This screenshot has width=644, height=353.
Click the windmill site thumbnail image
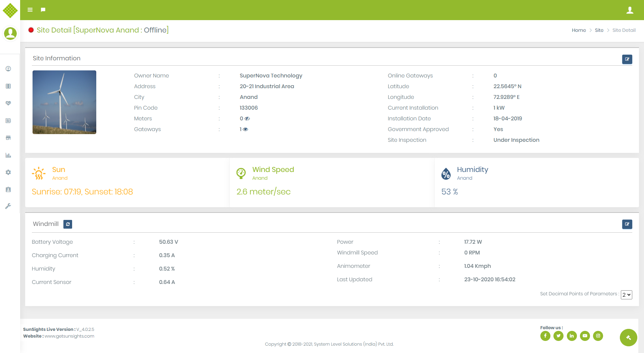point(64,102)
